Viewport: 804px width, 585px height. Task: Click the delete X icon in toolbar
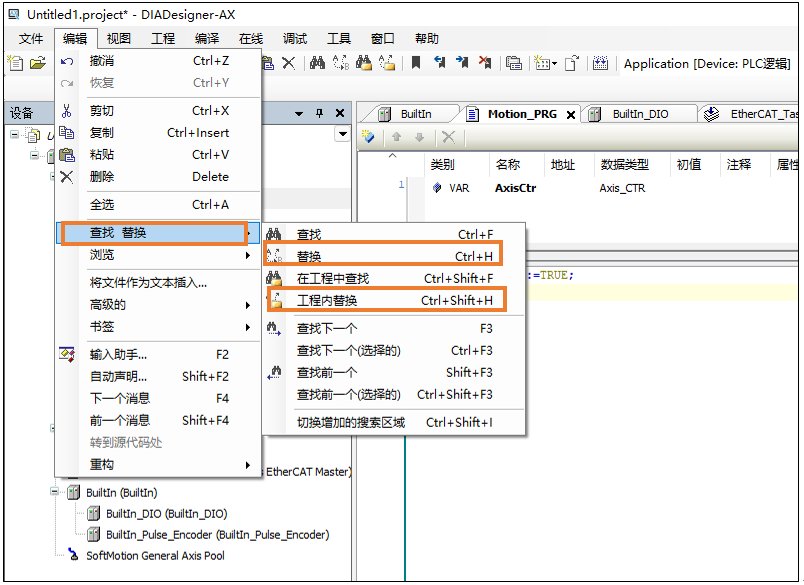click(x=289, y=63)
